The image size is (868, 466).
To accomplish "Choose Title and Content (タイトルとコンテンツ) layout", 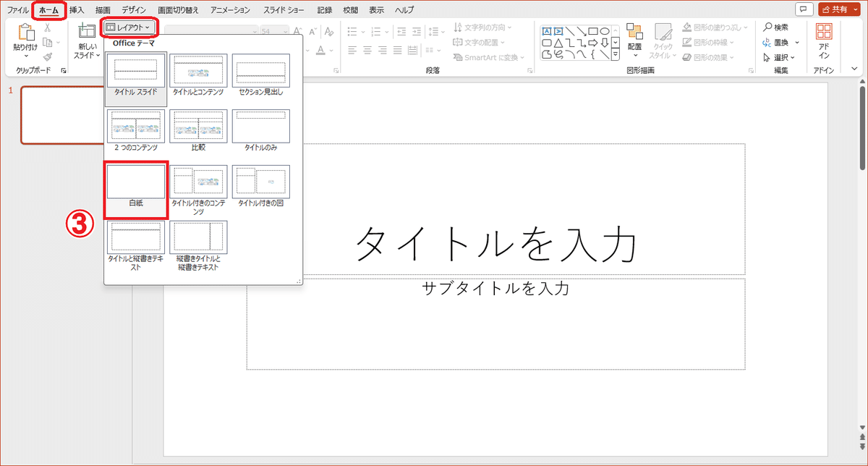I will 198,75.
